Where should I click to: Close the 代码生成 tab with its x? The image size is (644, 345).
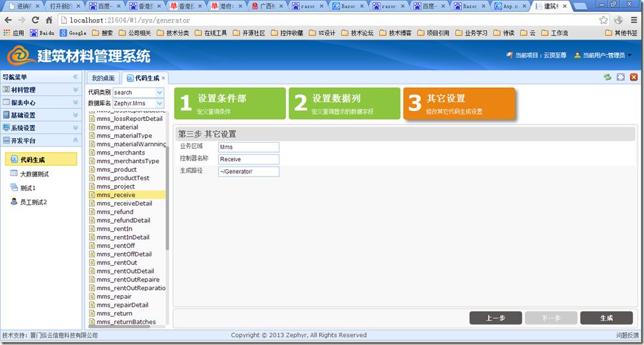164,78
